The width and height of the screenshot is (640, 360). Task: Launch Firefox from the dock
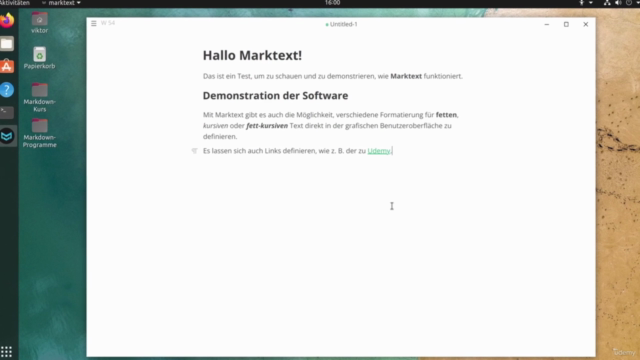7,20
